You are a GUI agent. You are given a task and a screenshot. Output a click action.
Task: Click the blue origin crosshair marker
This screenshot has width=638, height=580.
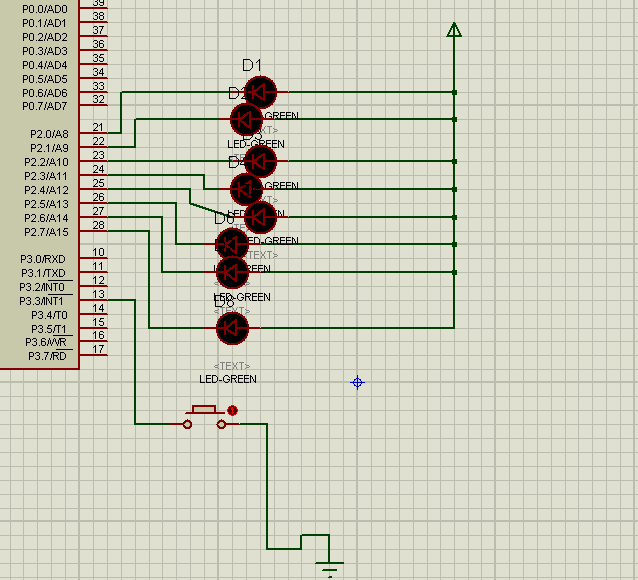tap(357, 383)
